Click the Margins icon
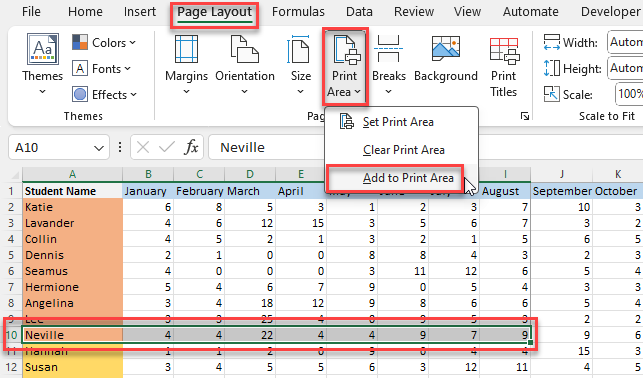Viewport: 643px width, 378px height. [187, 49]
